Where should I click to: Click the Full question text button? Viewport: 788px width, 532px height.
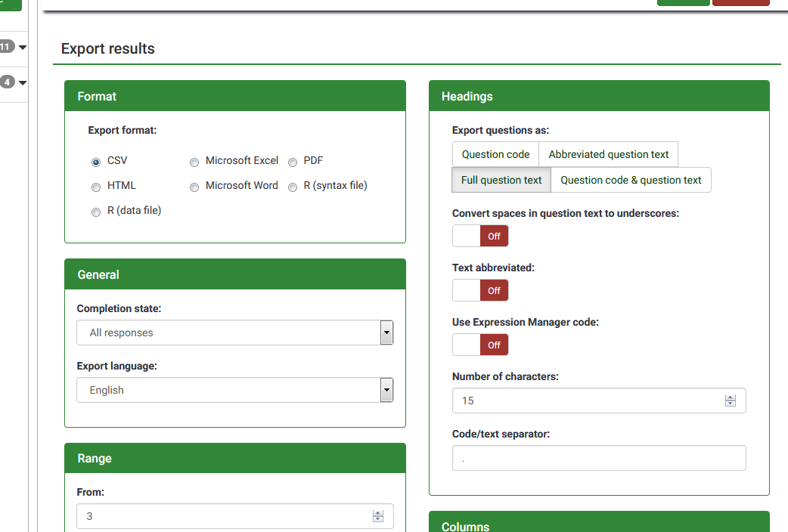(501, 180)
